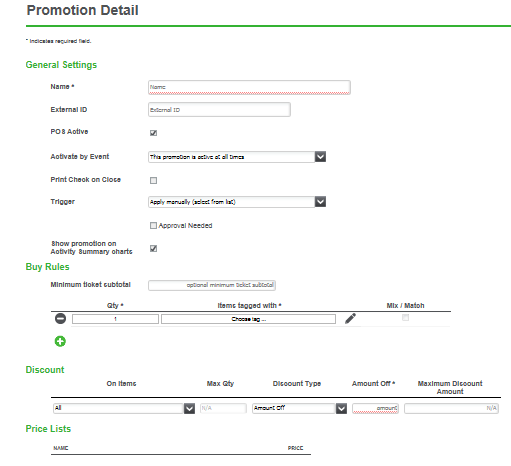The image size is (511, 466).
Task: Enable Print Check on Close checkbox
Action: pyautogui.click(x=153, y=180)
